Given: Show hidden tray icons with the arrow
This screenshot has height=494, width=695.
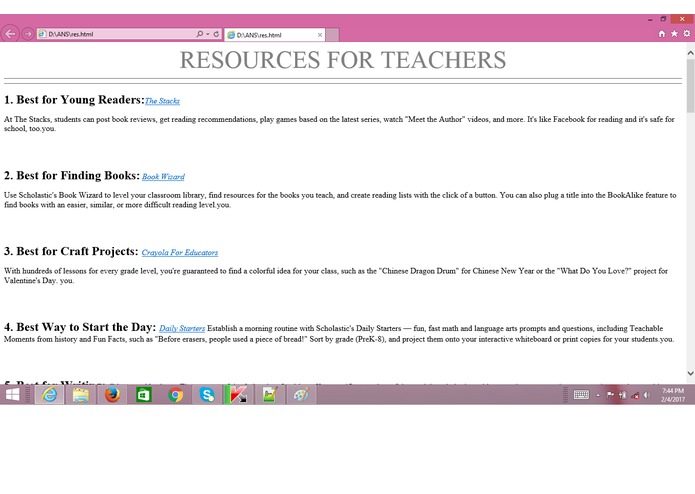Looking at the screenshot, I should [x=598, y=395].
